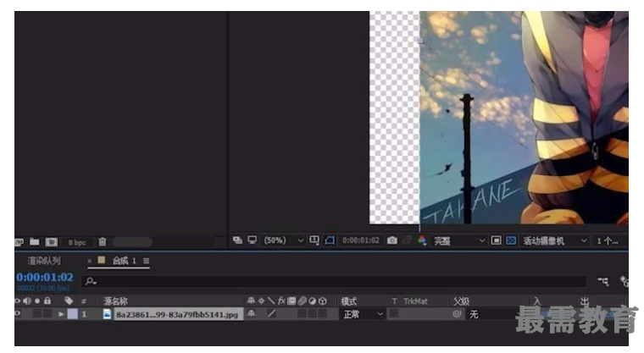
Task: Click the audio speaker column header
Action: click(x=27, y=301)
